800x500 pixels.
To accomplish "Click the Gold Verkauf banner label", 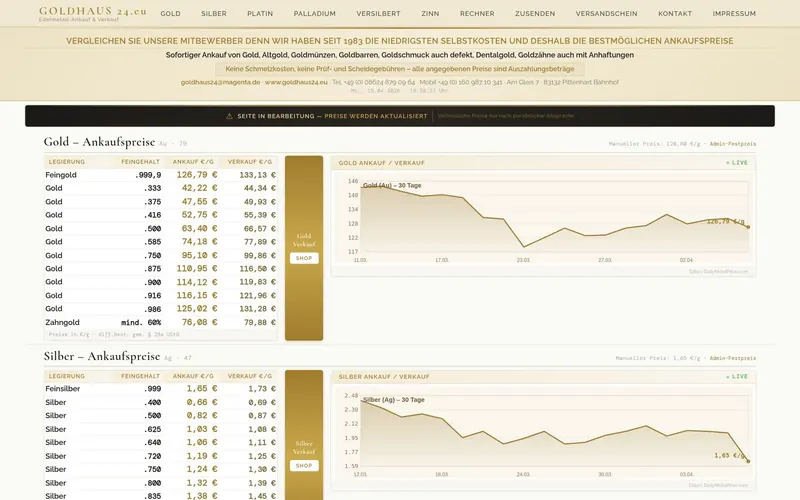I will [304, 240].
